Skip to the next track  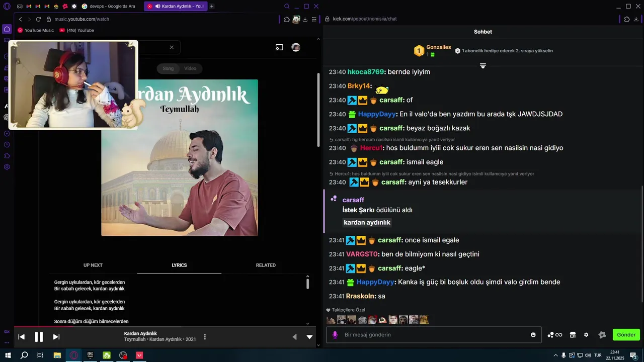tap(56, 337)
